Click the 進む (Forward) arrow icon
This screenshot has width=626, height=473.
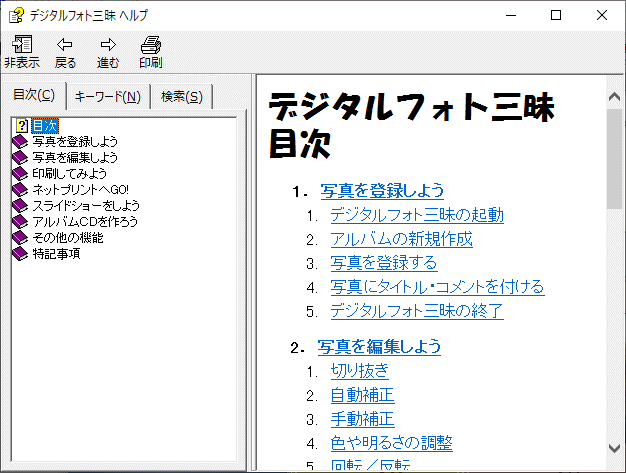pos(108,45)
